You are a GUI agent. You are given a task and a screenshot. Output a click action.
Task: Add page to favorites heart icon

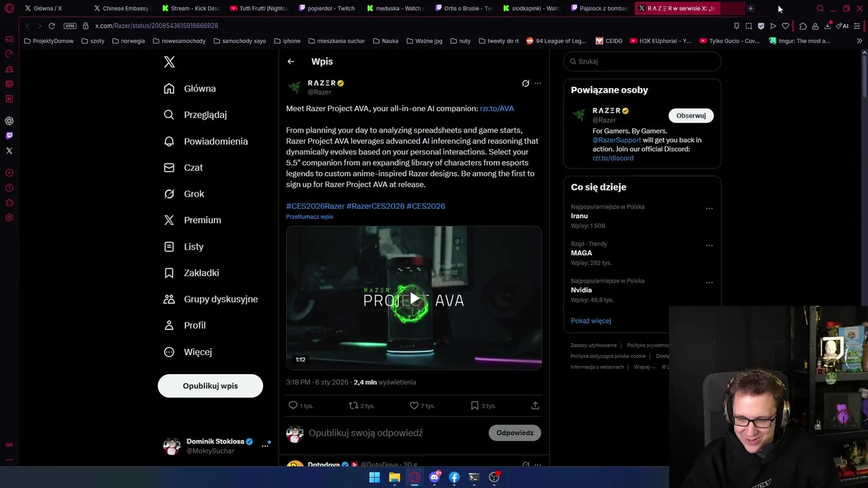785,26
